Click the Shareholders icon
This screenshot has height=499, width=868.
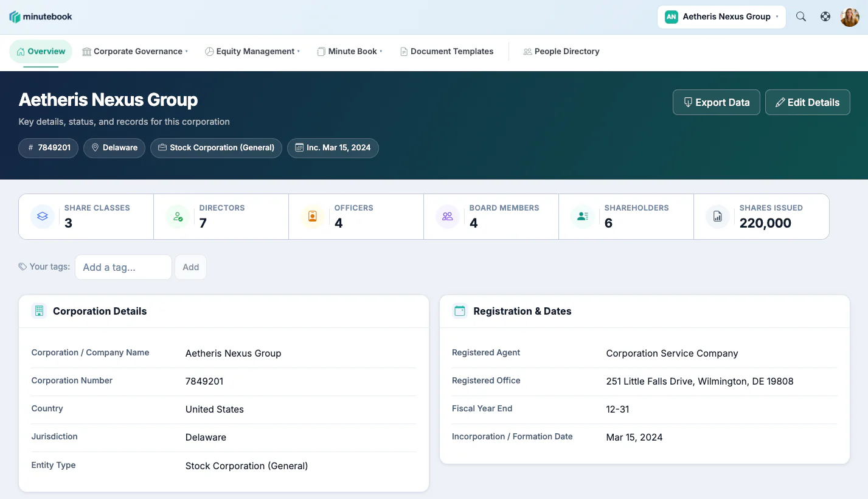coord(583,216)
